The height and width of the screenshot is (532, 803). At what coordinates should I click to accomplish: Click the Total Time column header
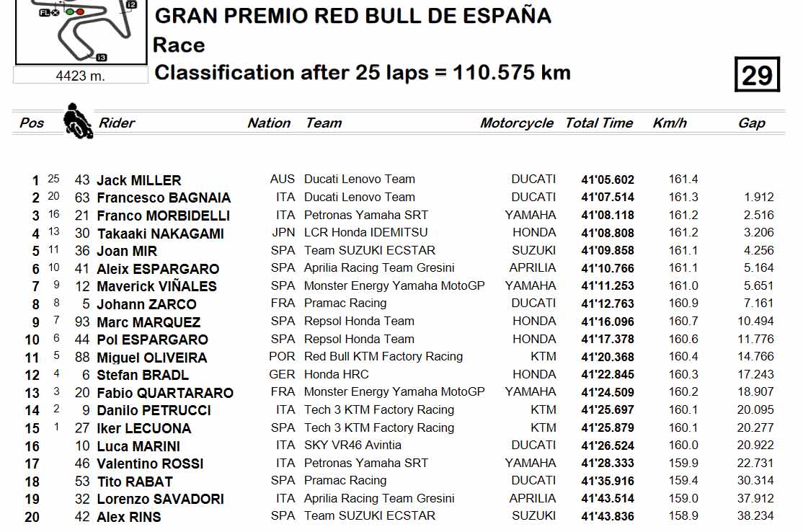tap(599, 123)
